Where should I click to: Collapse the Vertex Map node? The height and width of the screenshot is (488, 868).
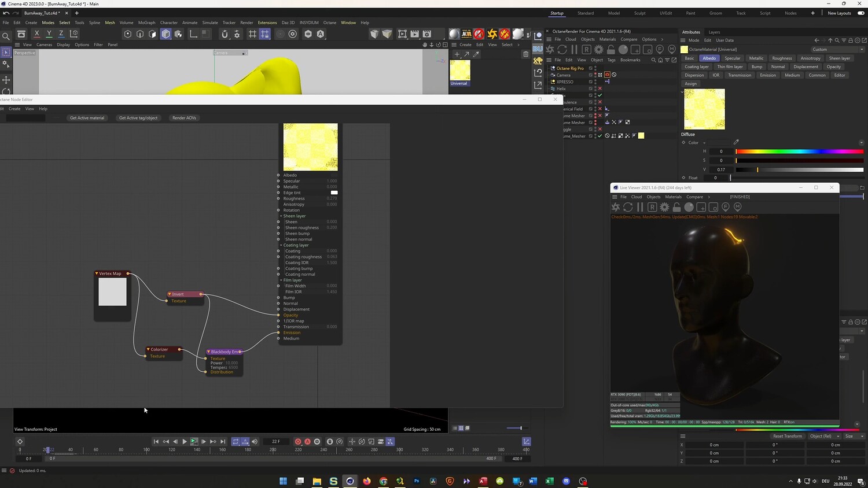(97, 273)
